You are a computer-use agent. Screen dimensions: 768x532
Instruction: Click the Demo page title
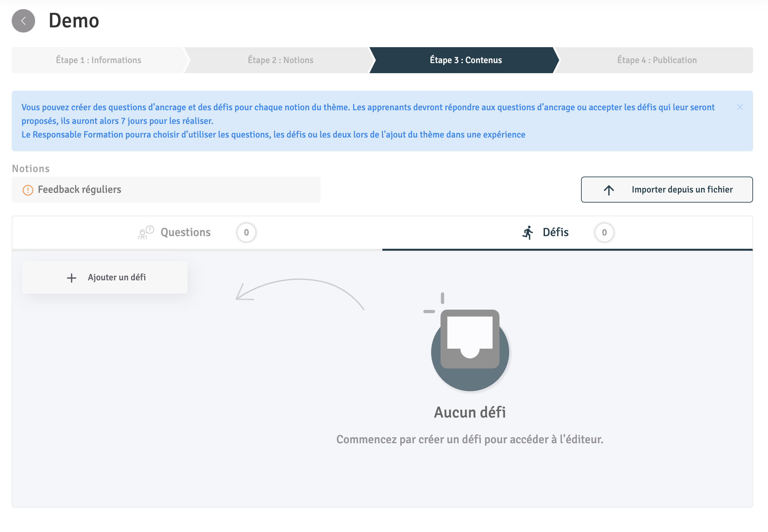pos(74,21)
